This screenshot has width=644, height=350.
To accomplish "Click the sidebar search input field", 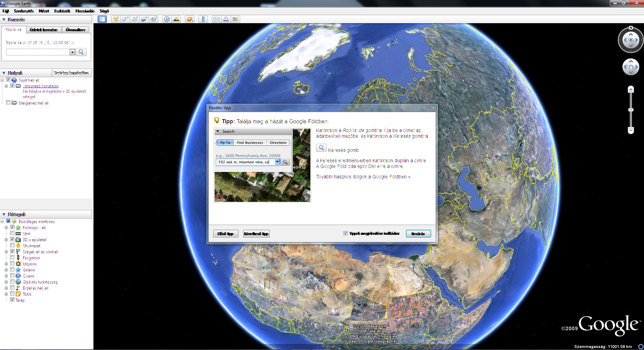I will tap(38, 52).
